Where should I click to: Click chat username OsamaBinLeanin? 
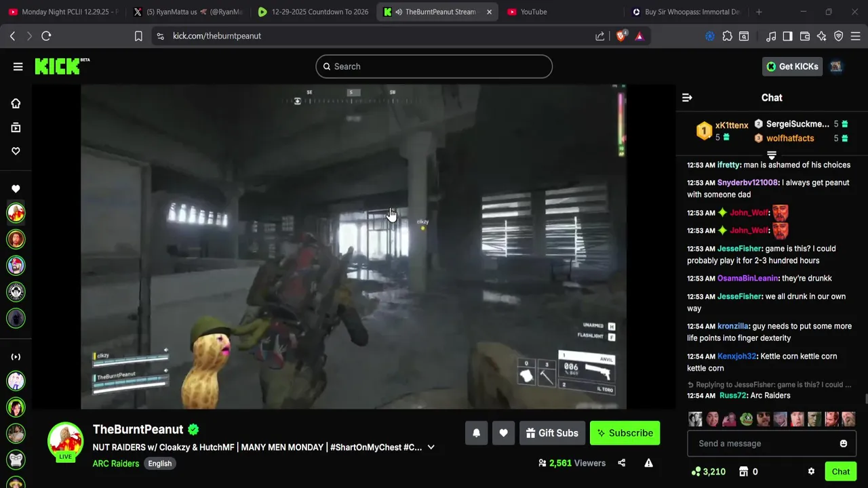[x=749, y=279]
